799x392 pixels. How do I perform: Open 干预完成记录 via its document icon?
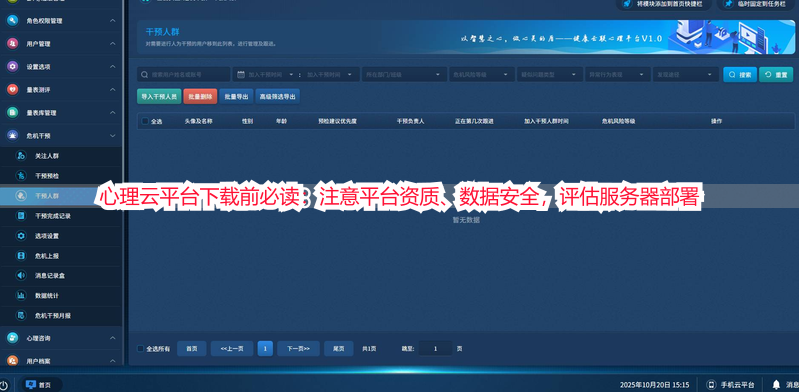click(21, 216)
